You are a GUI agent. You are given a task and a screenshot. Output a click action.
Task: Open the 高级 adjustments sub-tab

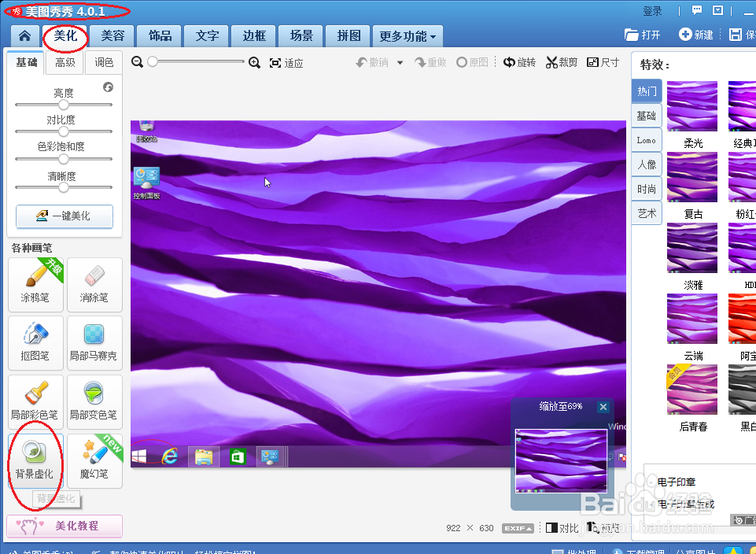(65, 63)
